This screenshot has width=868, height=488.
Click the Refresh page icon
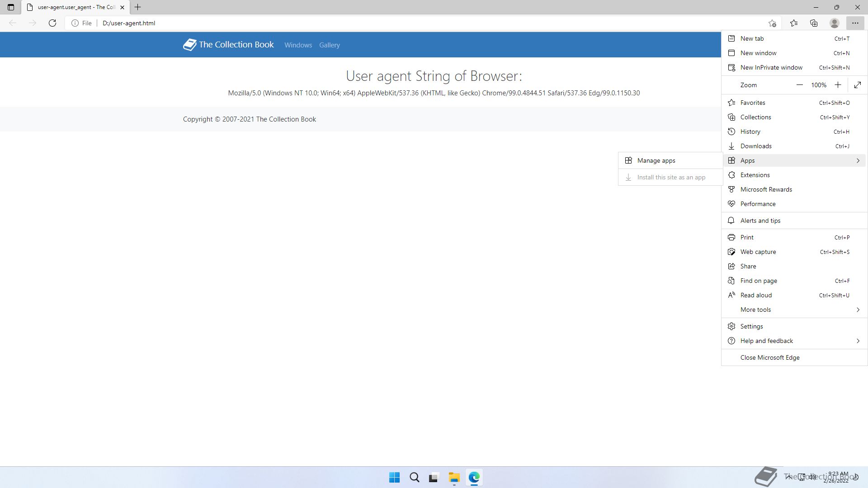tap(52, 23)
